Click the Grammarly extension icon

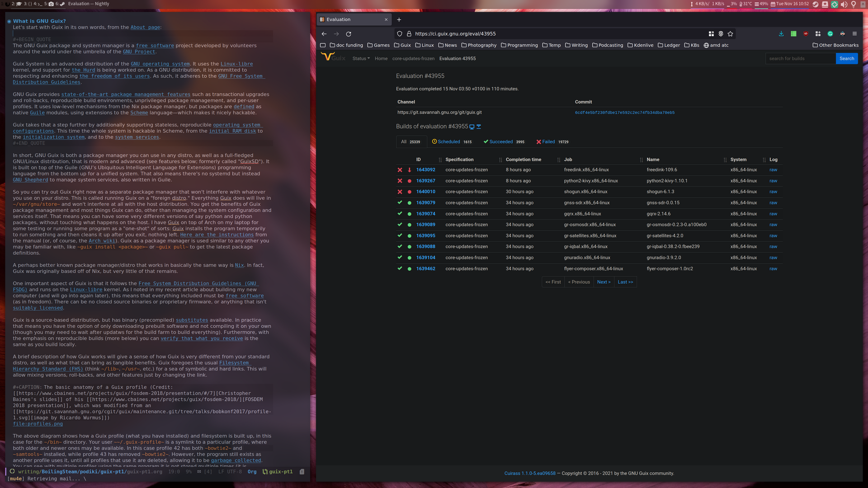click(x=830, y=34)
